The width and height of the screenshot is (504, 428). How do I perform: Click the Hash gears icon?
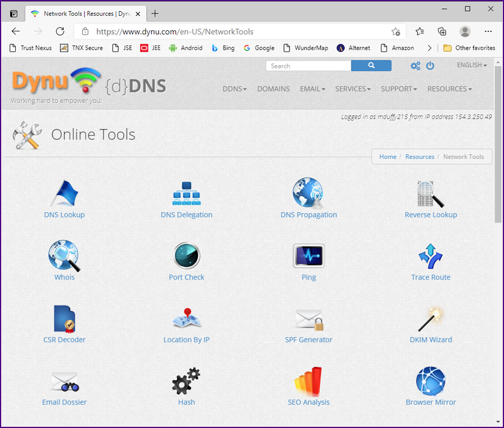(186, 381)
